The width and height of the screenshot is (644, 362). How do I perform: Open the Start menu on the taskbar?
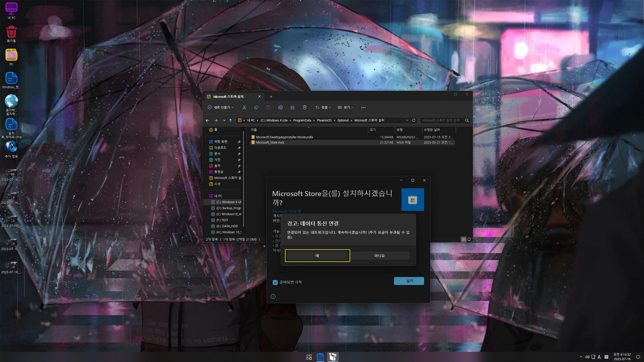[x=309, y=357]
